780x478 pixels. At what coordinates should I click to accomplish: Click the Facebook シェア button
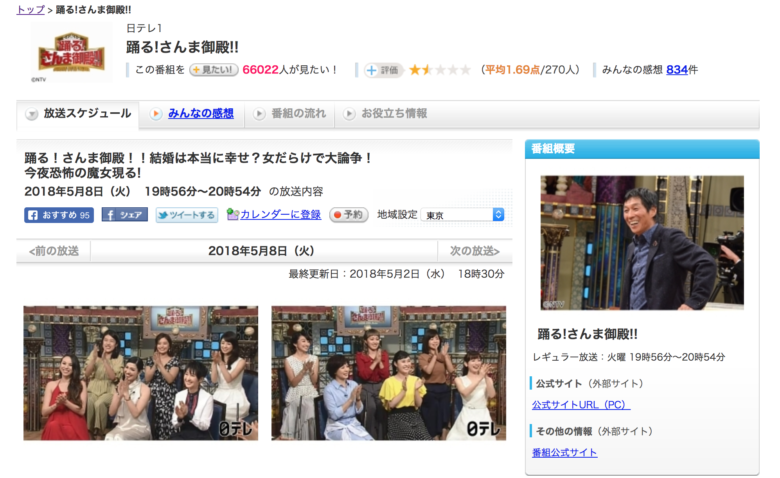point(125,215)
